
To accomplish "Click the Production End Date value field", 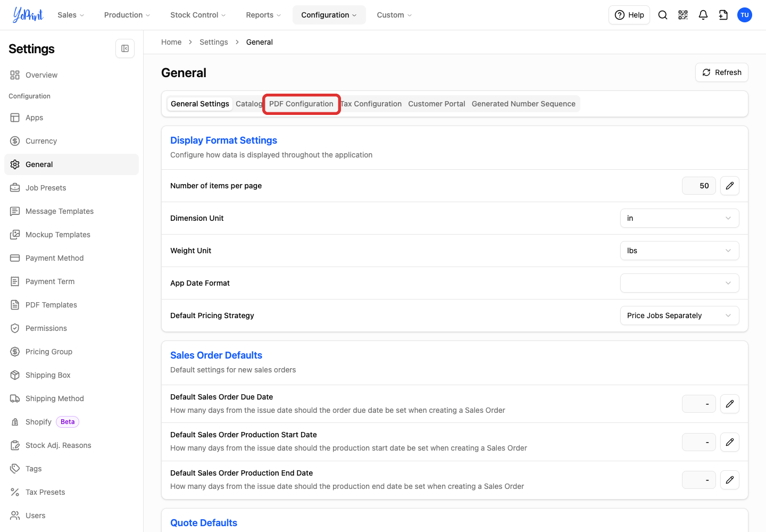I will (699, 480).
